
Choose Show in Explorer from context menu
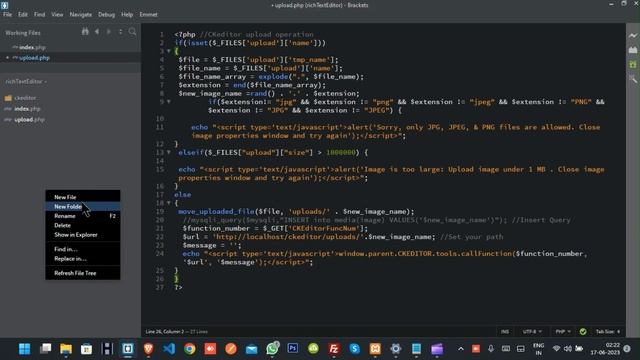click(83, 235)
